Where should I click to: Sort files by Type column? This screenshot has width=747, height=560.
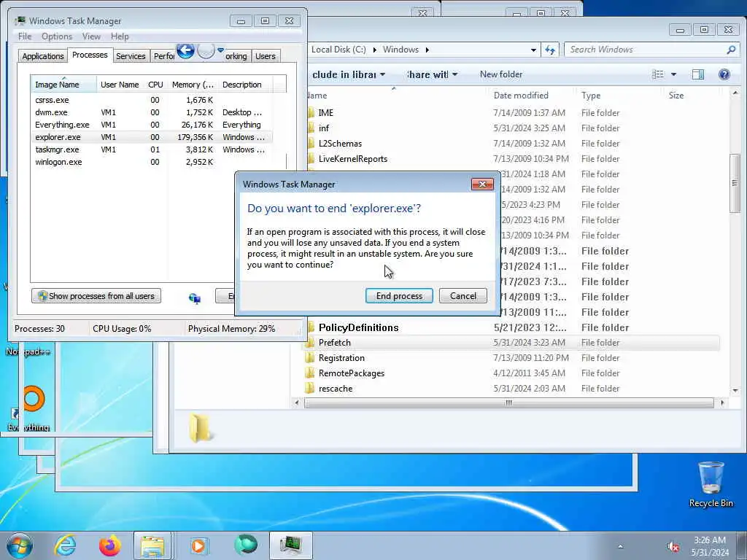click(591, 96)
